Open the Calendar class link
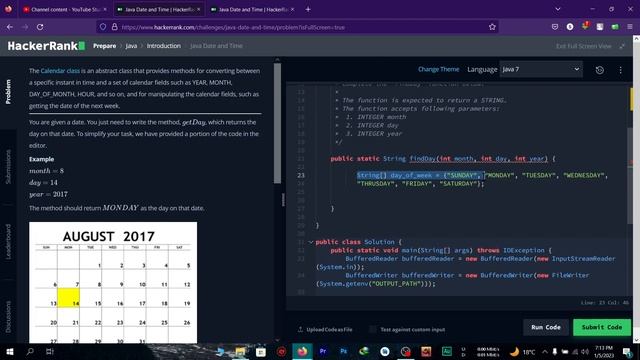Image resolution: width=640 pixels, height=360 pixels. (60, 71)
